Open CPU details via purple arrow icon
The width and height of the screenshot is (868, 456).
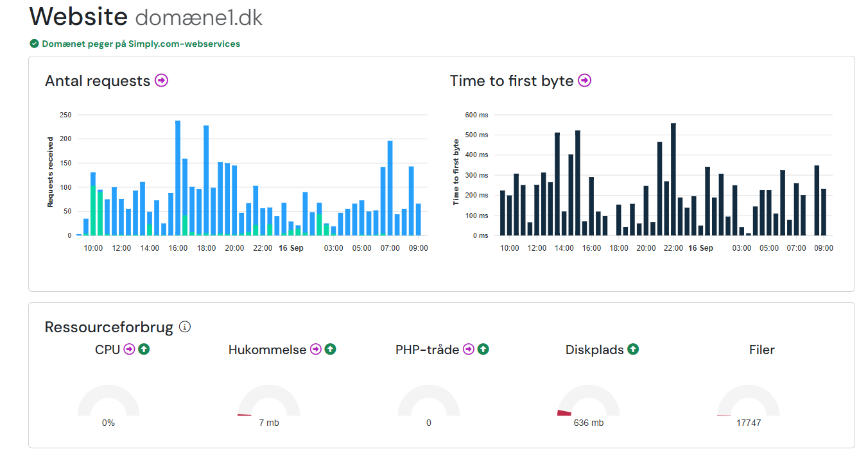130,350
